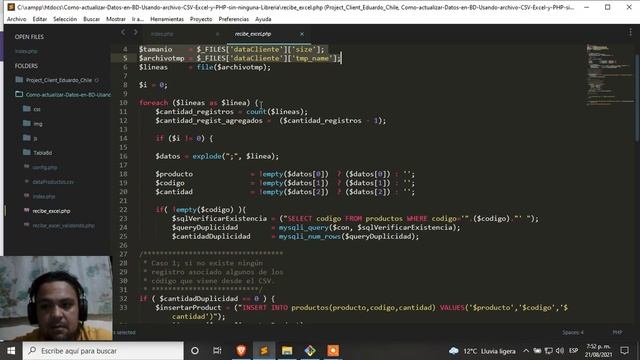
Task: Show hidden system tray icons
Action: tap(526, 351)
